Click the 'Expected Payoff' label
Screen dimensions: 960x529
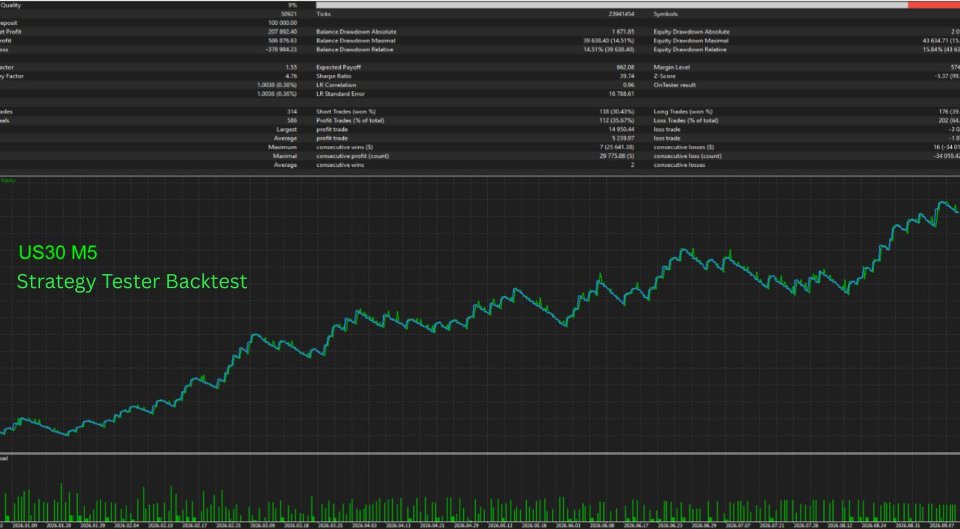point(337,67)
